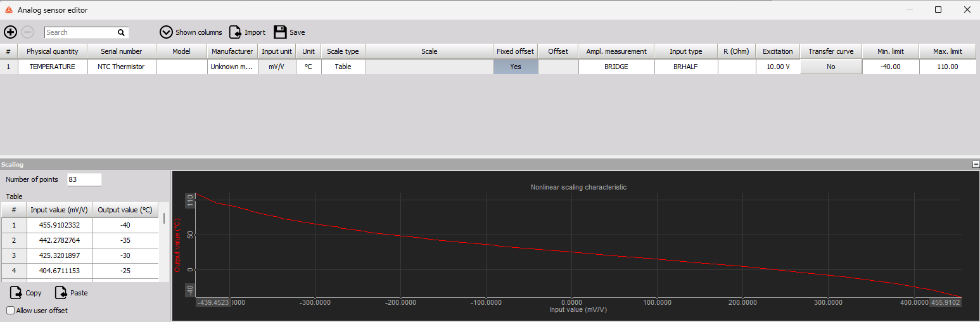This screenshot has width=980, height=322.
Task: Select the BRHALF input type cell
Action: [x=686, y=67]
